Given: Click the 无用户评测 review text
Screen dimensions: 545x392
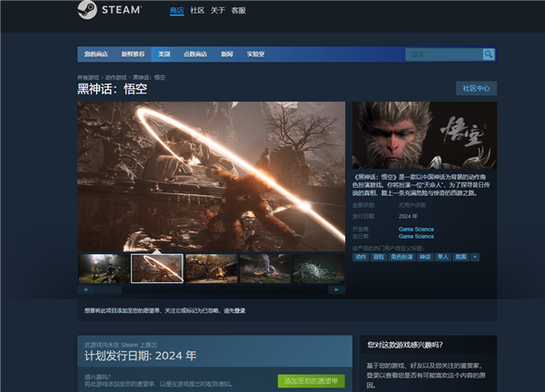Looking at the screenshot, I should (412, 205).
